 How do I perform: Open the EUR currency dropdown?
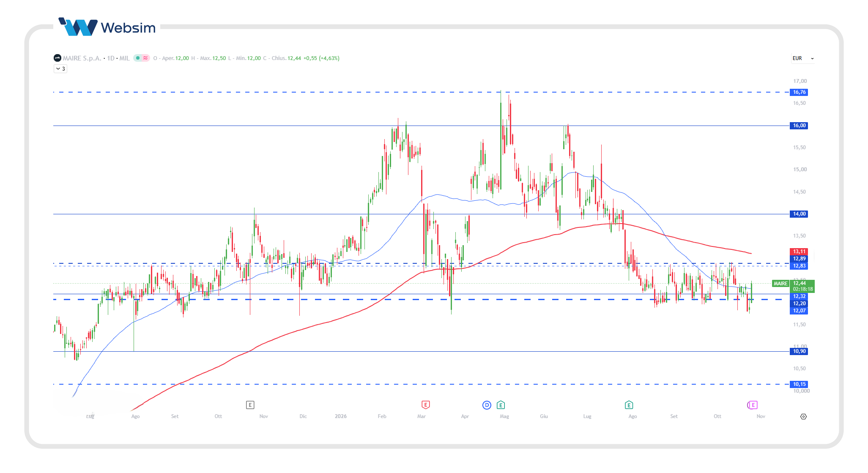(x=803, y=58)
